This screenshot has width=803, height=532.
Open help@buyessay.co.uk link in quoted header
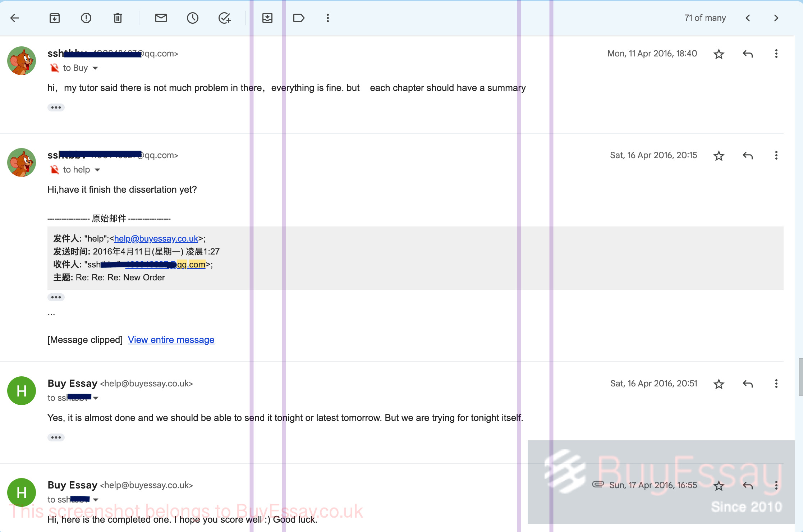156,239
